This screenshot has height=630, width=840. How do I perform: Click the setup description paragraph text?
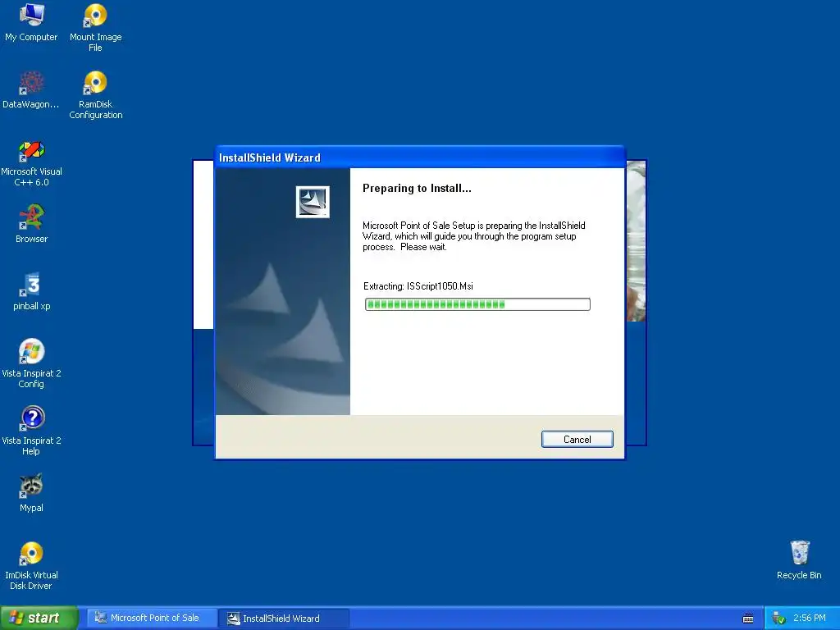[473, 236]
